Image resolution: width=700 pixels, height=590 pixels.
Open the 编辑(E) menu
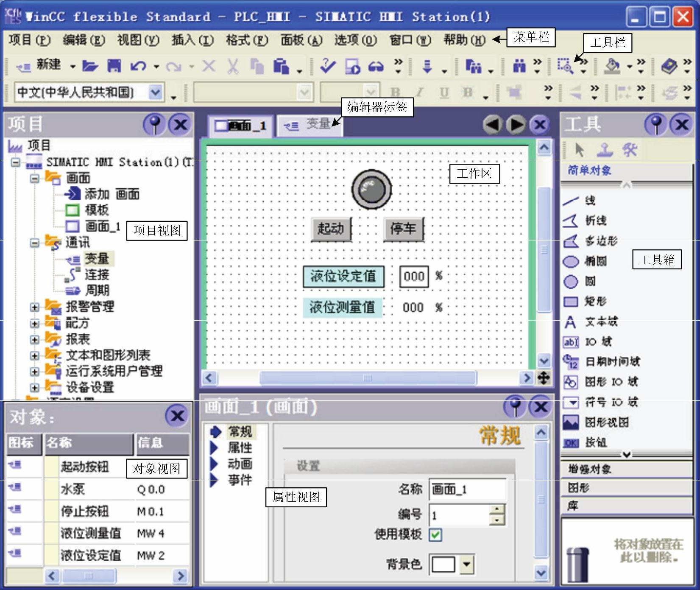tap(84, 40)
